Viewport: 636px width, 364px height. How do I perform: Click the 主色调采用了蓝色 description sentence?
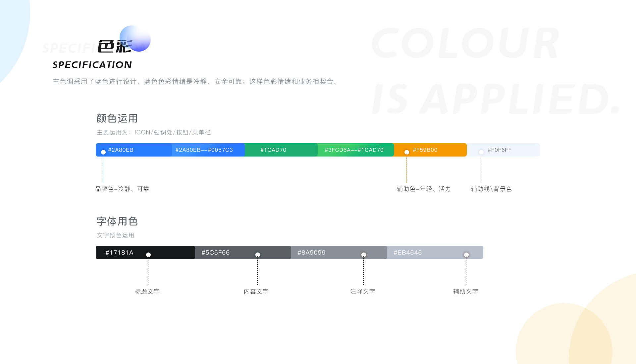click(195, 81)
